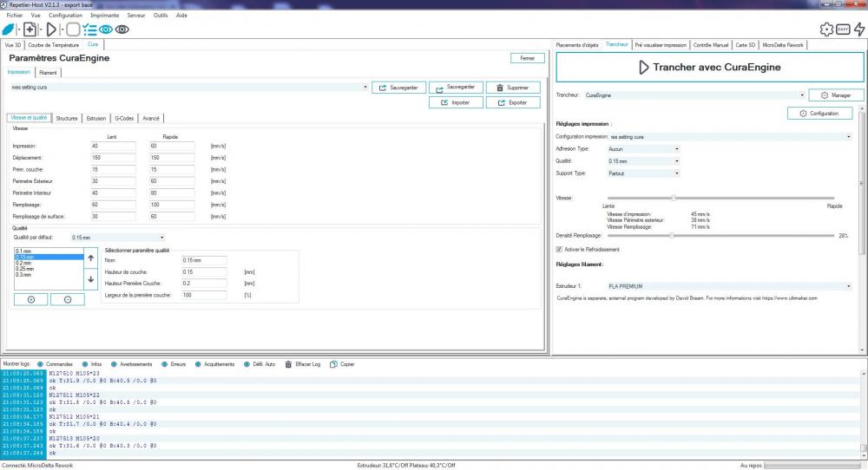Click the Load file plus icon
The height and width of the screenshot is (470, 868).
point(30,29)
